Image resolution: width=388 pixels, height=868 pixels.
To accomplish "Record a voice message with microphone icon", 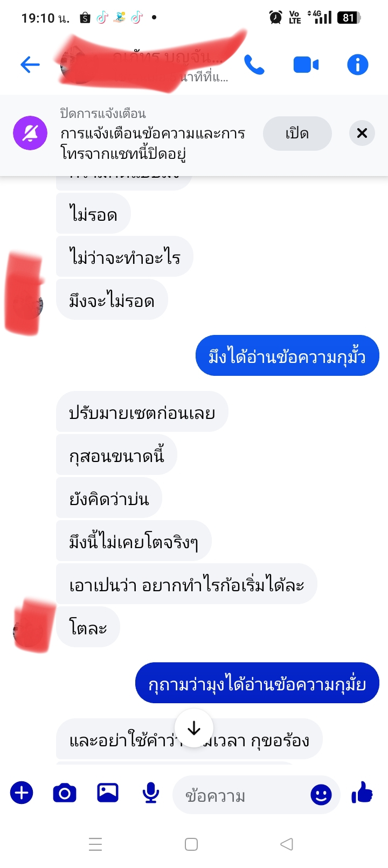I will (x=151, y=793).
